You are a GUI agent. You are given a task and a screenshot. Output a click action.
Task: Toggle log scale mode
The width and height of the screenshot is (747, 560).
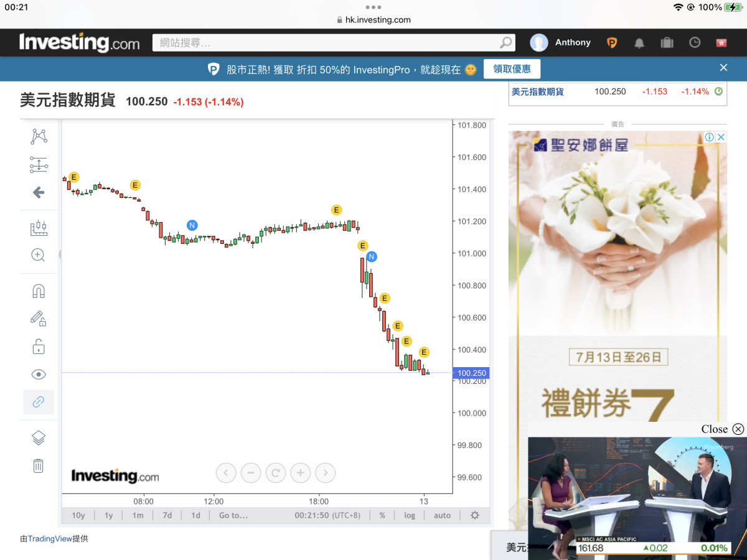point(410,515)
